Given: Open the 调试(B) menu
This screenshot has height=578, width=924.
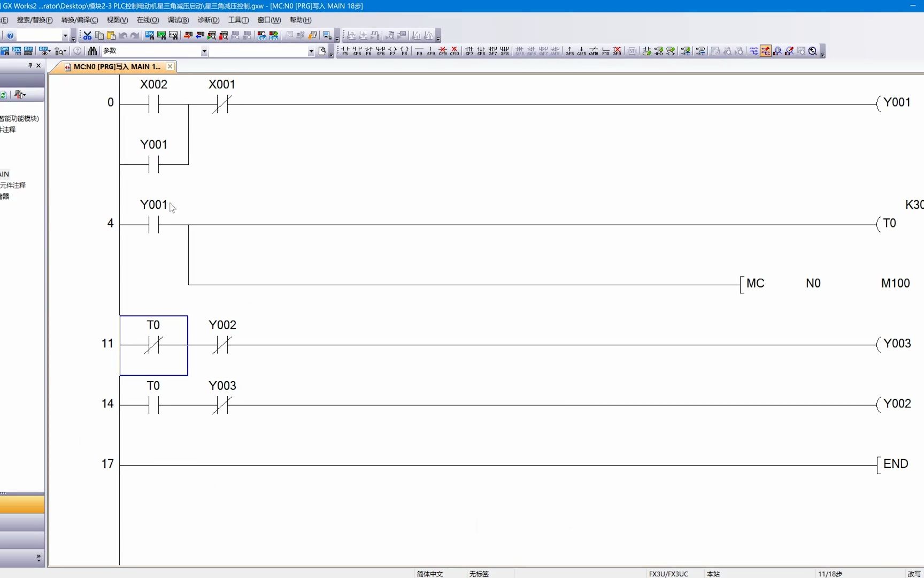Looking at the screenshot, I should [178, 20].
